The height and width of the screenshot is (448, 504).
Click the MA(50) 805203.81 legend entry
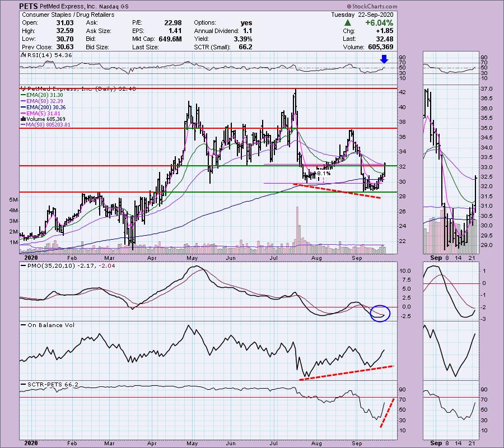coord(46,125)
